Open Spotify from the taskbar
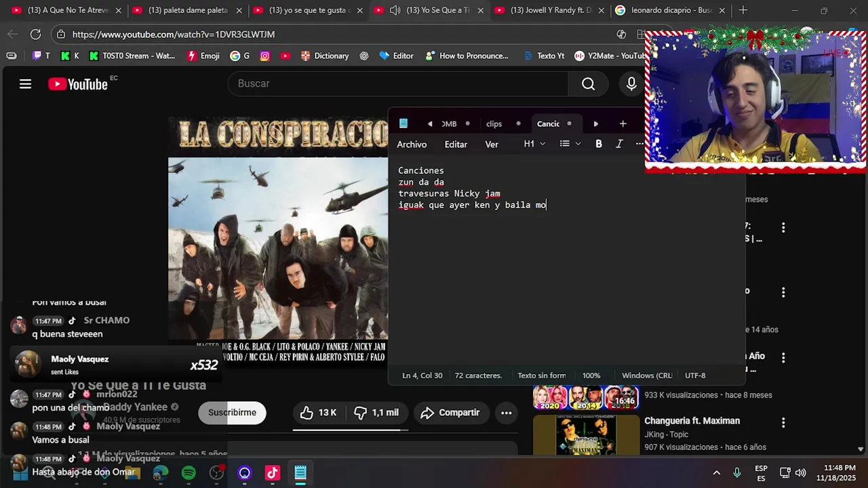Image resolution: width=868 pixels, height=488 pixels. (x=189, y=473)
